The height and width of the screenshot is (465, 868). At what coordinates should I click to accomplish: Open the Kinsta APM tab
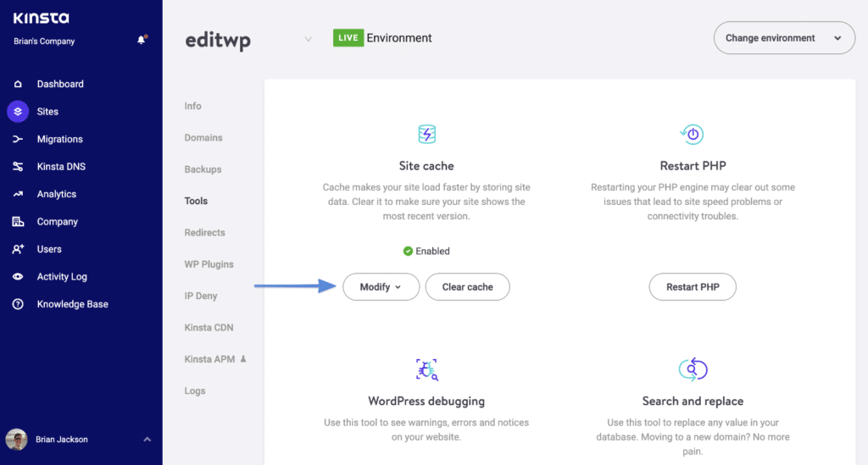coord(209,359)
